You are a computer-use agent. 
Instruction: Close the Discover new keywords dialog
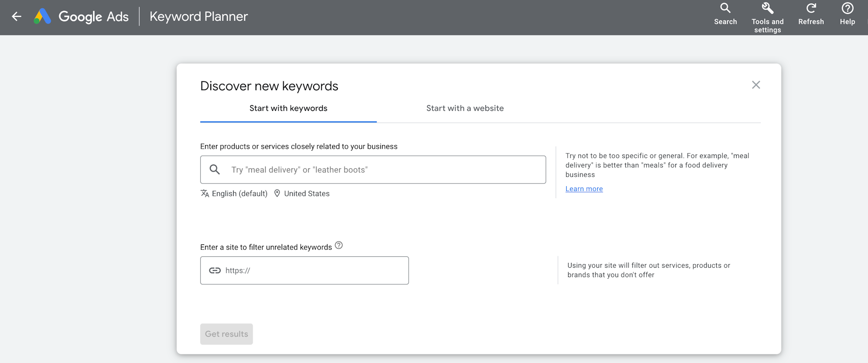[756, 85]
